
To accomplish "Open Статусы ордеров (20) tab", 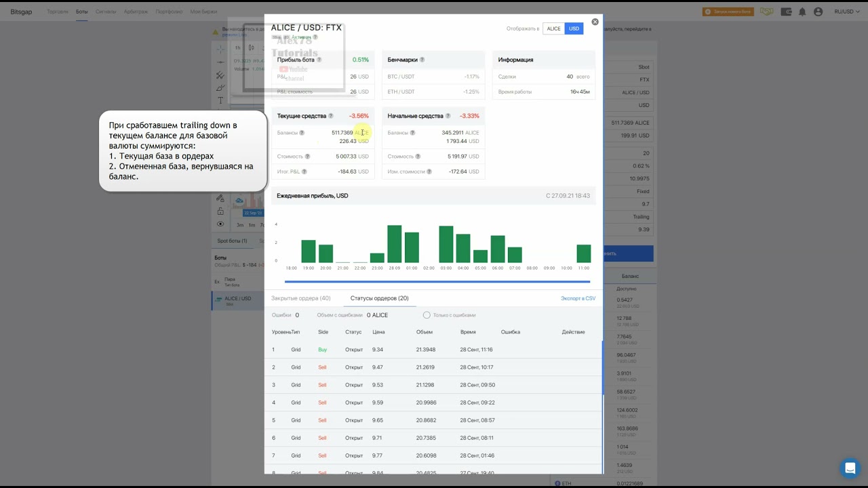I will [x=379, y=298].
